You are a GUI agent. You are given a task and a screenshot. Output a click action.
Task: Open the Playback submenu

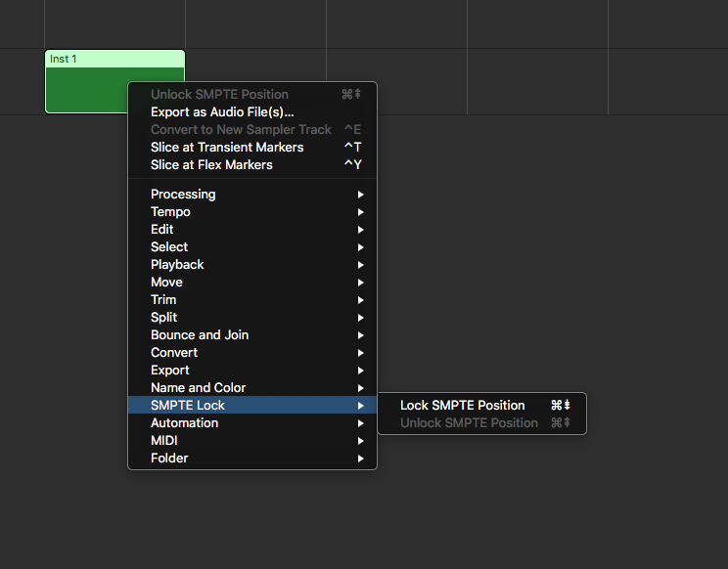click(x=177, y=265)
